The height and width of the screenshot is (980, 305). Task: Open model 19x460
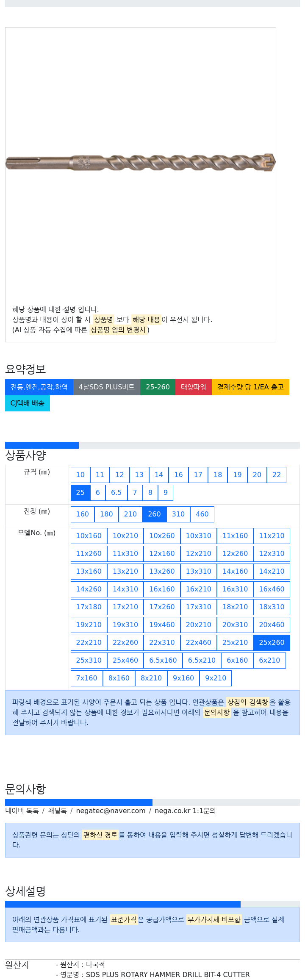pyautogui.click(x=162, y=625)
